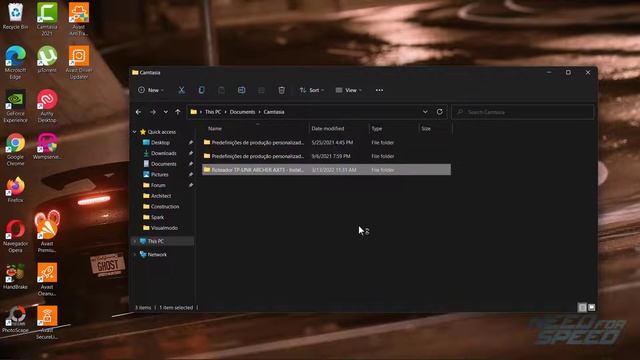Select the Visualmodo folder in sidebar

[164, 228]
